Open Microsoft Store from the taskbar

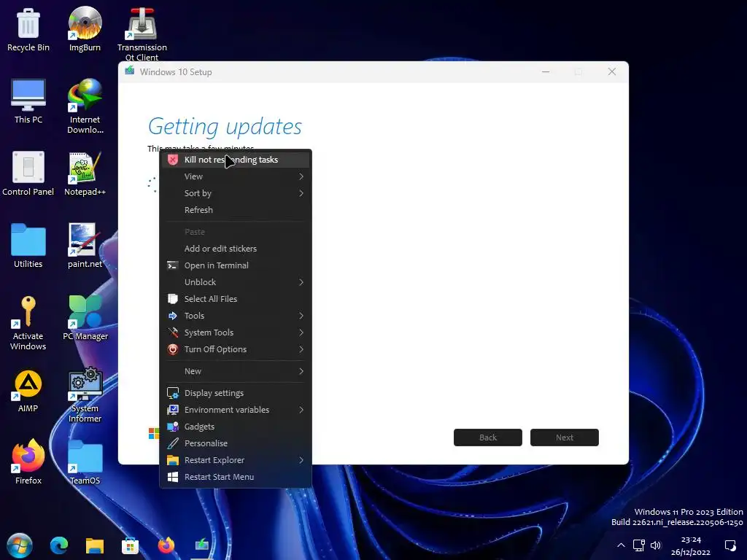click(130, 545)
